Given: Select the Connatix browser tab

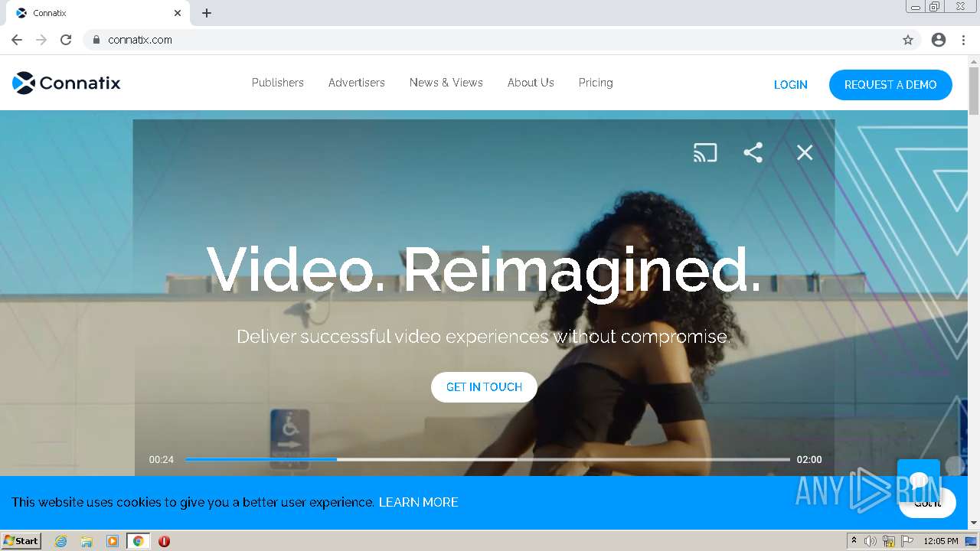Looking at the screenshot, I should click(x=98, y=13).
